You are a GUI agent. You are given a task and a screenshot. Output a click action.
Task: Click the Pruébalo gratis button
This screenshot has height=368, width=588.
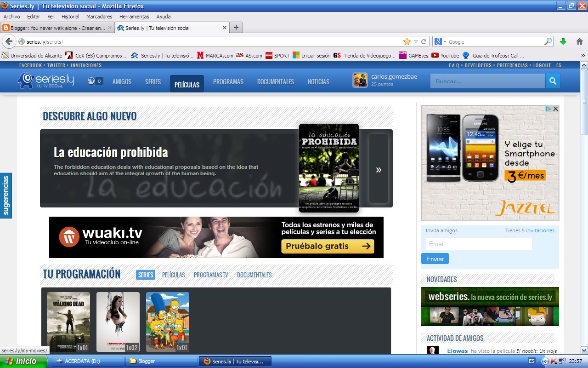328,246
